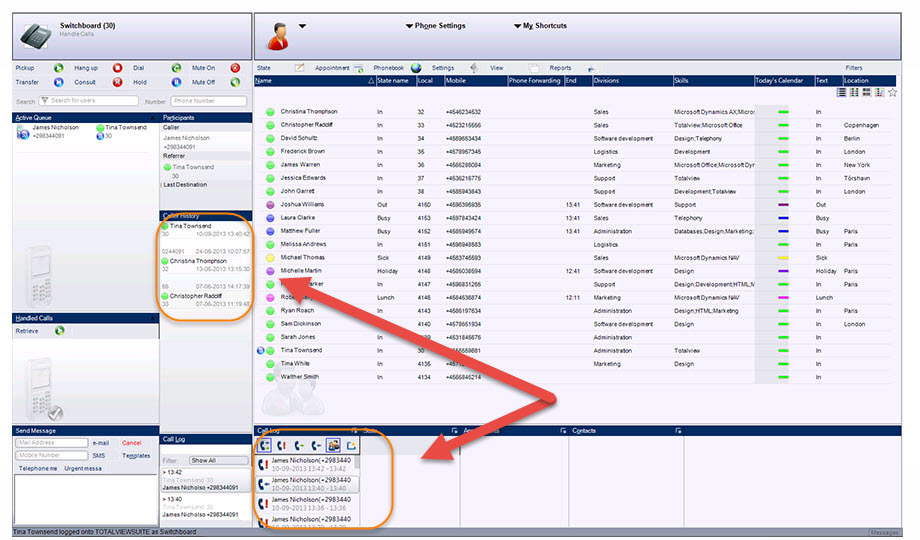Collapse the Handled Calls panel arrow
The width and height of the screenshot is (920, 540).
[x=153, y=318]
